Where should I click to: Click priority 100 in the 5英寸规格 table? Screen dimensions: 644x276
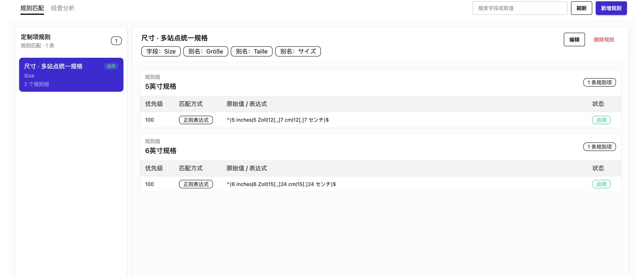pos(149,120)
